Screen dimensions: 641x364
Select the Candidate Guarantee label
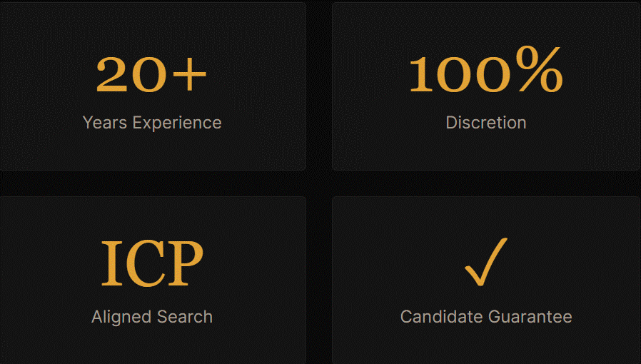tap(486, 317)
